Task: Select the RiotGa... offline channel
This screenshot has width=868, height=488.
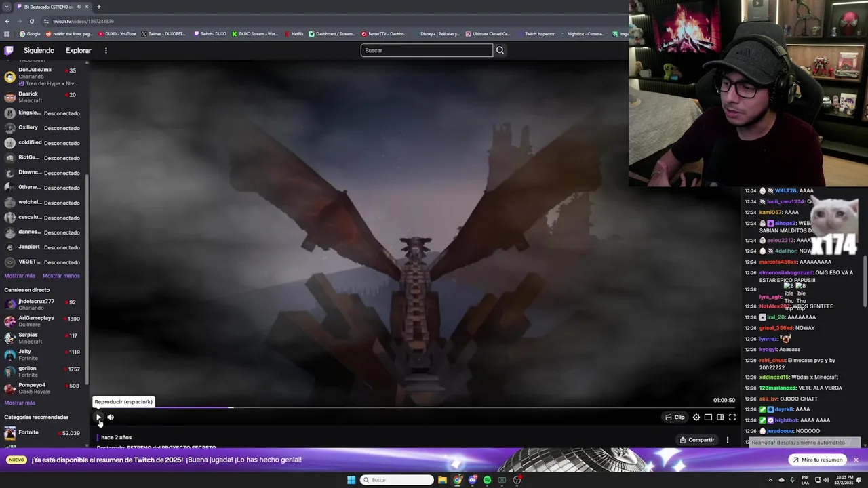Action: (x=43, y=158)
